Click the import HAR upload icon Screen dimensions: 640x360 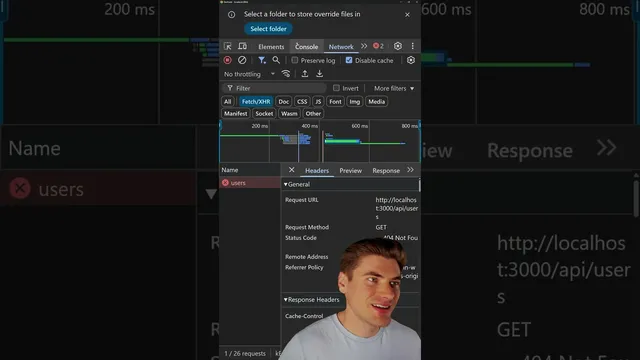click(x=305, y=74)
